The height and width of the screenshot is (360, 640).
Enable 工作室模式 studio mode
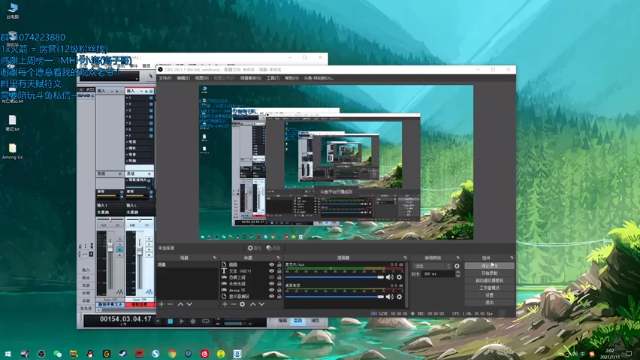[489, 288]
